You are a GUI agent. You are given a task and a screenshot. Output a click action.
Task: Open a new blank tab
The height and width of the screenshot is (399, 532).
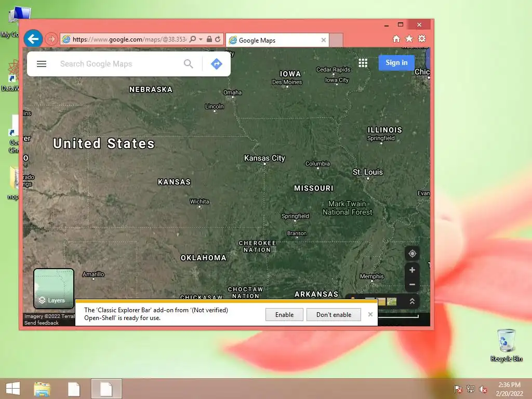(x=336, y=40)
